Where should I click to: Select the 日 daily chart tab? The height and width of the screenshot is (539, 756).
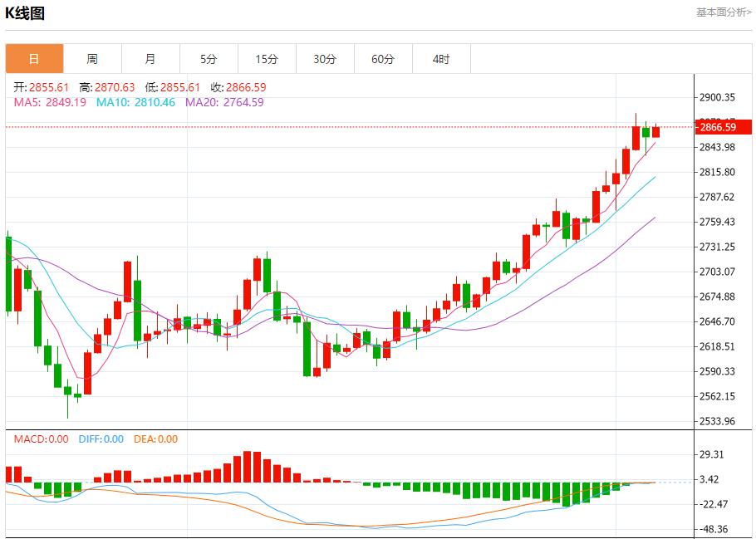coord(34,59)
